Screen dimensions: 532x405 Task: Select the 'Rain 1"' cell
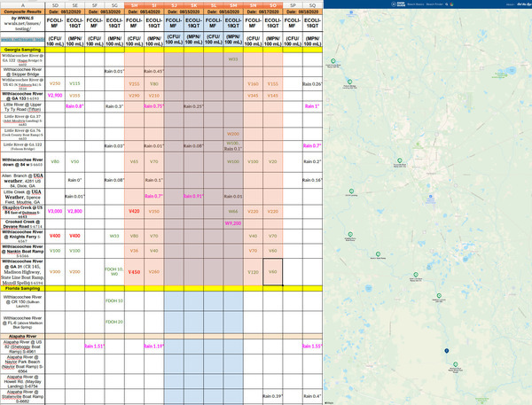[312, 106]
